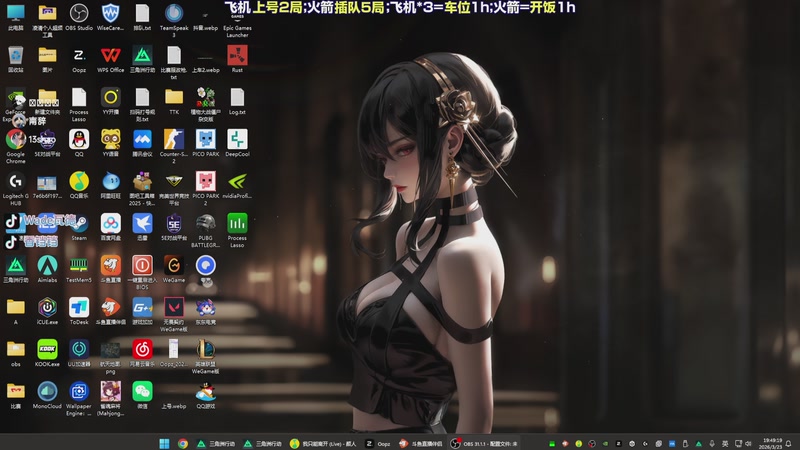Launch the YY开播 shortcut

(111, 101)
